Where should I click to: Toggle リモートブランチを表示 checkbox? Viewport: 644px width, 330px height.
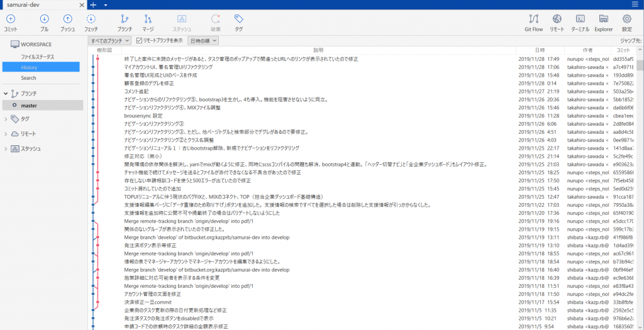(x=140, y=40)
